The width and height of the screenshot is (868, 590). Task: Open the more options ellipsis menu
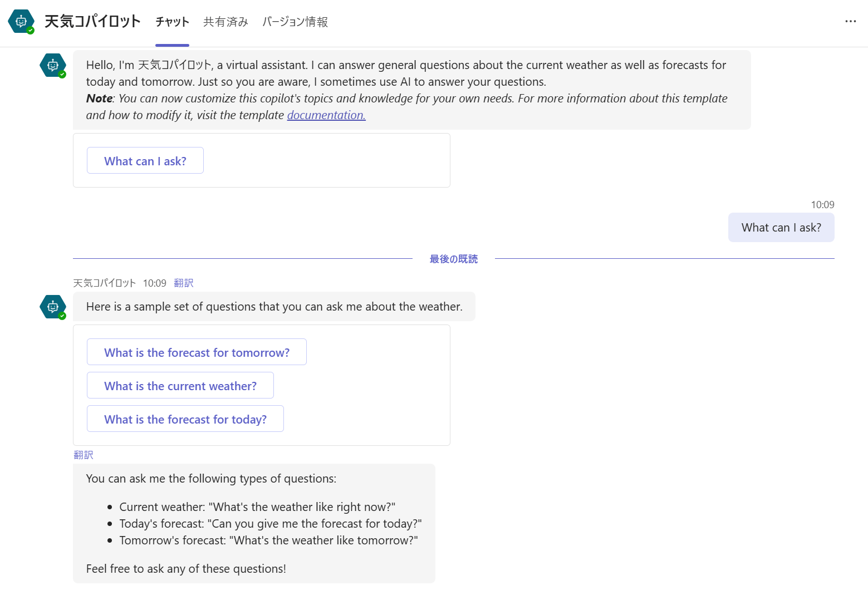click(x=850, y=21)
